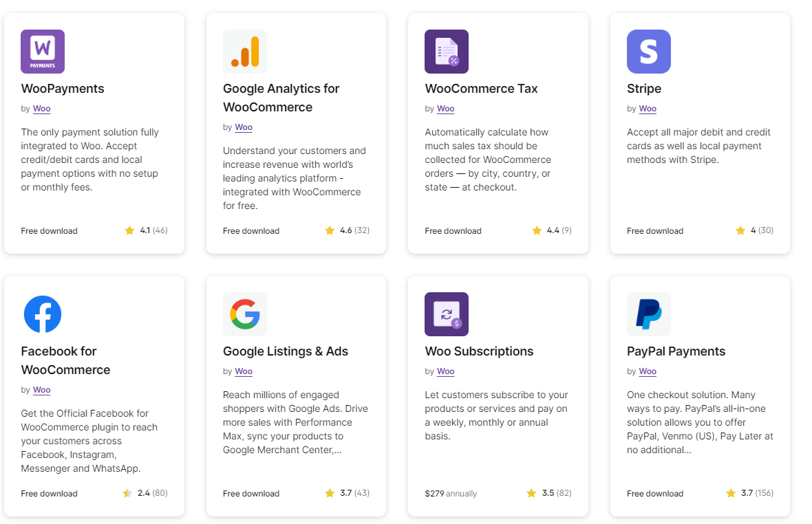Image resolution: width=812 pixels, height=524 pixels.
Task: Click the Google Listings & Ads description paragraph
Action: (x=295, y=422)
